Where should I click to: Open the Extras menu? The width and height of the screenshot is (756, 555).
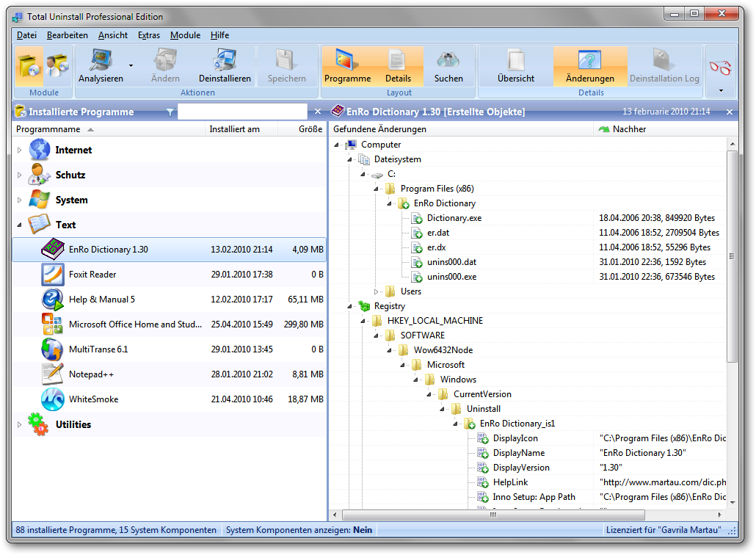click(149, 35)
